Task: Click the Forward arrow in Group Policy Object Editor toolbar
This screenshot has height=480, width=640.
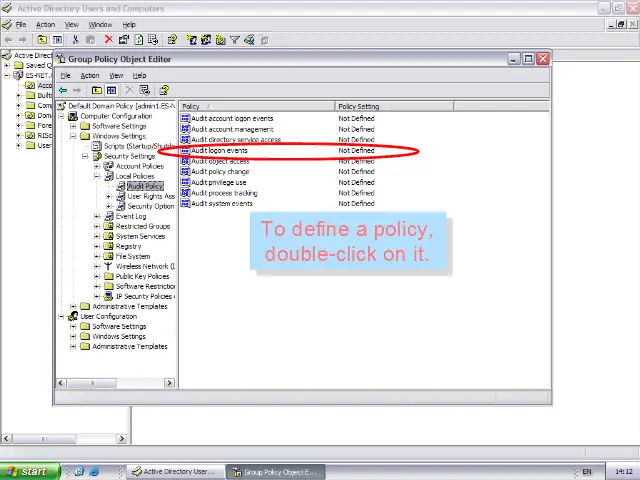Action: (77, 90)
